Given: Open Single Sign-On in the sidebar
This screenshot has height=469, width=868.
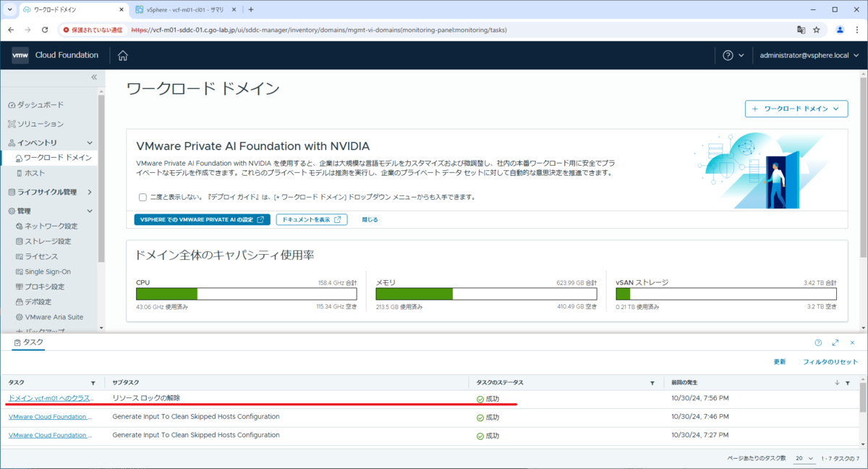Looking at the screenshot, I should [x=43, y=271].
